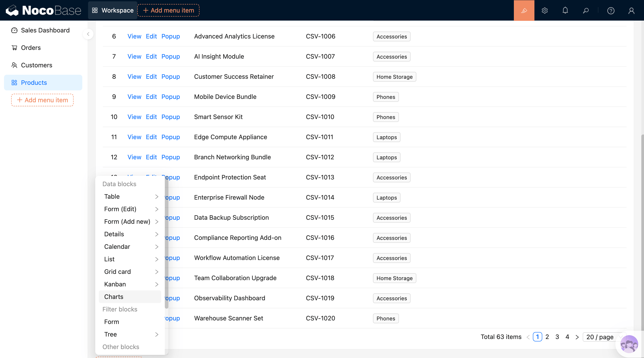
Task: Click the search magnifier icon in header
Action: point(585,11)
